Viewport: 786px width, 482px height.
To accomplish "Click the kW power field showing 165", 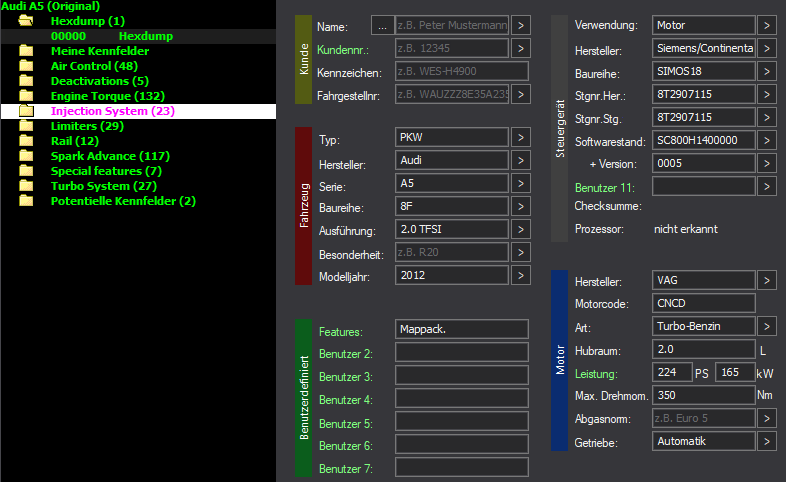I will pos(735,372).
